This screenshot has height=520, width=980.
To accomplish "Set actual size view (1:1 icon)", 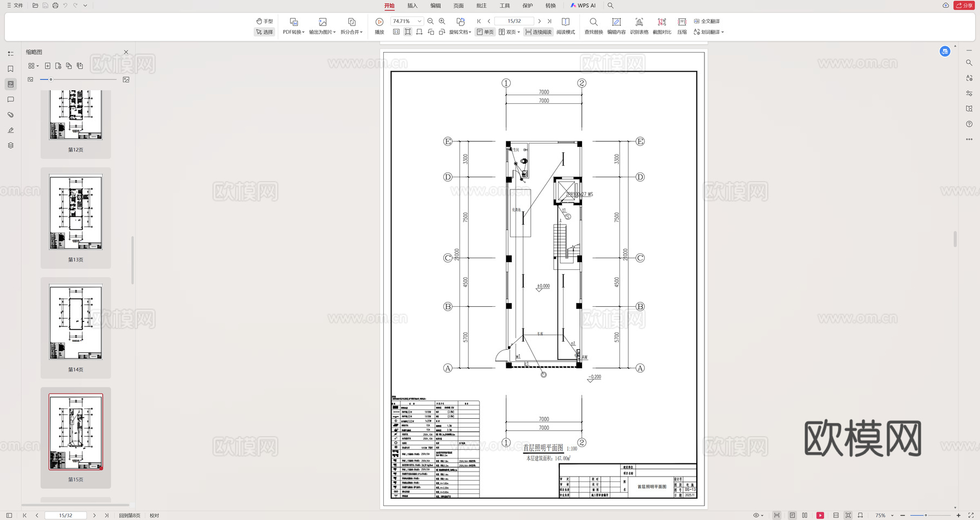I will click(396, 32).
